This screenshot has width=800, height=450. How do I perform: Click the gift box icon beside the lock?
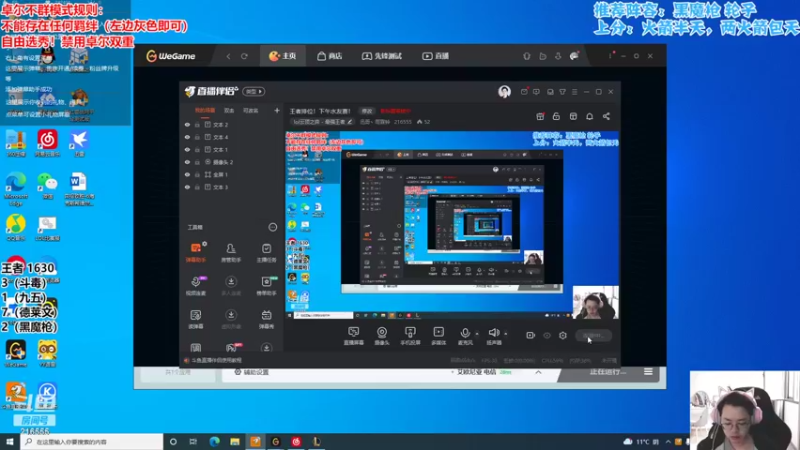pos(540,116)
